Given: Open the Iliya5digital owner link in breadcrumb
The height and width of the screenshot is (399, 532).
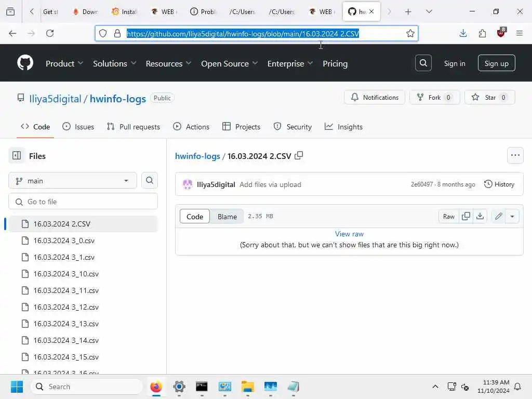Looking at the screenshot, I should (x=55, y=99).
